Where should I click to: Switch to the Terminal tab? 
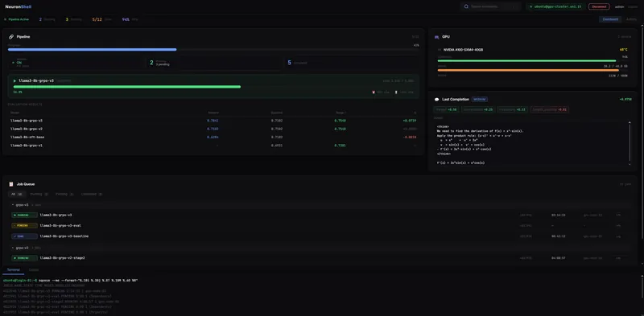point(13,269)
